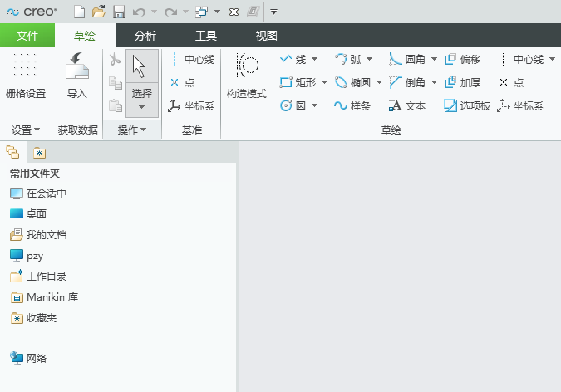Screen dimensions: 561x392
Task: Click the copy icon in 操作 group
Action: [x=116, y=82]
